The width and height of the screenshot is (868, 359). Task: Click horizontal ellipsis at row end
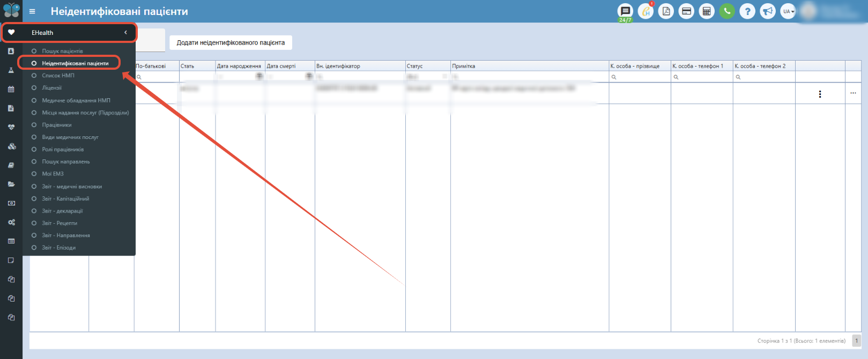(853, 93)
